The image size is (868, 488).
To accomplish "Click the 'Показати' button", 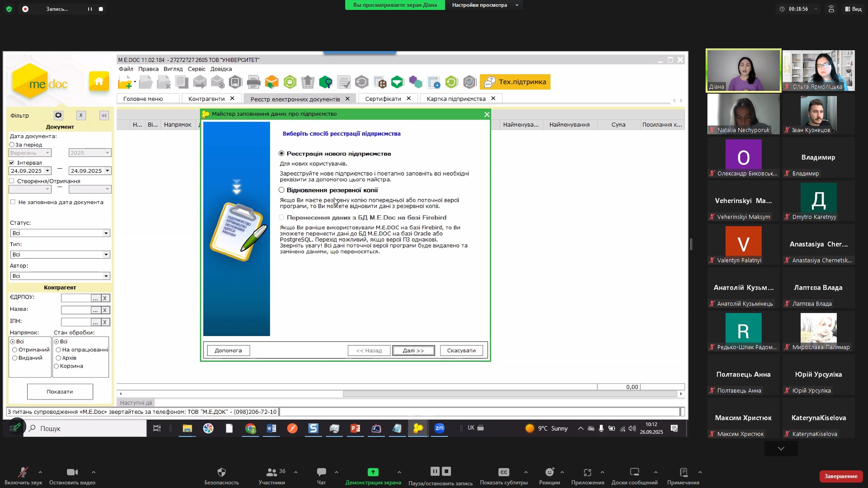I will [x=60, y=392].
